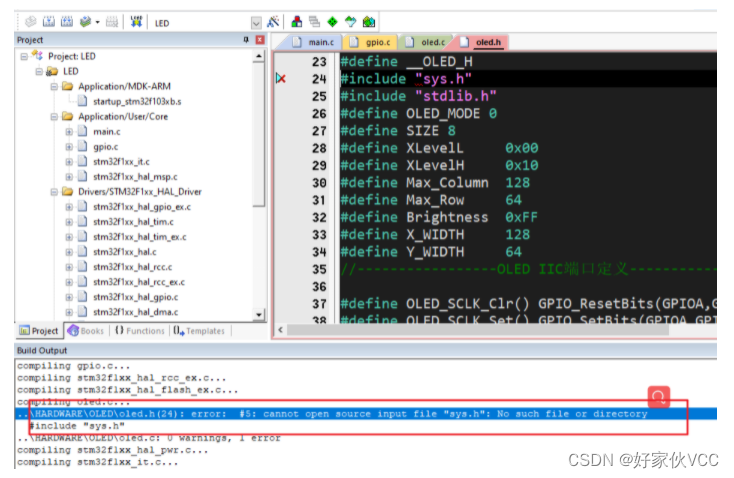Switch to the gpio.c editor tab
Viewport: 734px width, 478px height.
[x=371, y=42]
